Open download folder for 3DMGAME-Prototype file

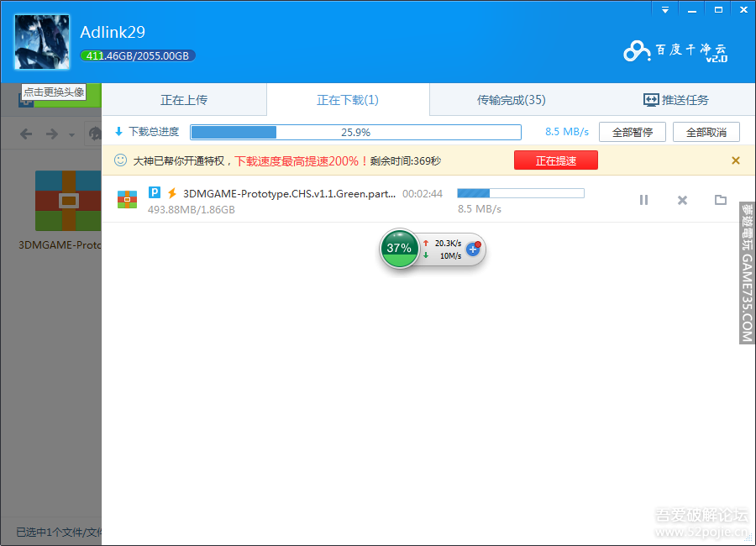[x=720, y=200]
